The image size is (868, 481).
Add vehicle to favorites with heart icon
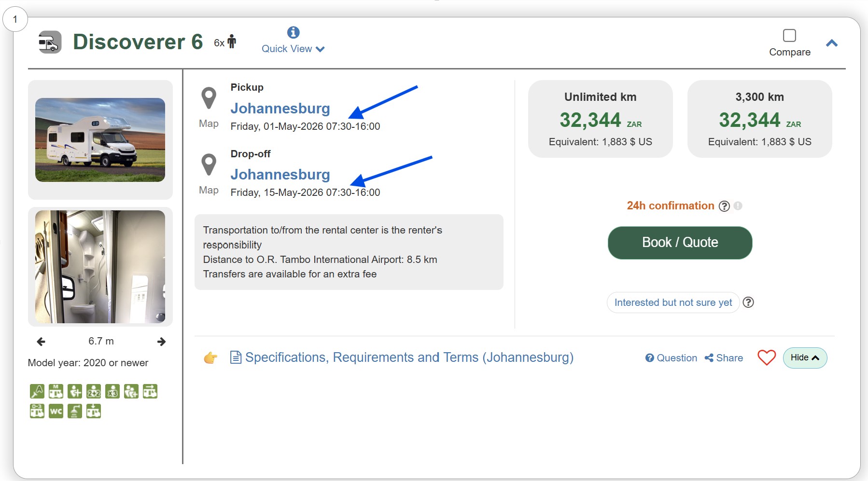[x=766, y=357]
